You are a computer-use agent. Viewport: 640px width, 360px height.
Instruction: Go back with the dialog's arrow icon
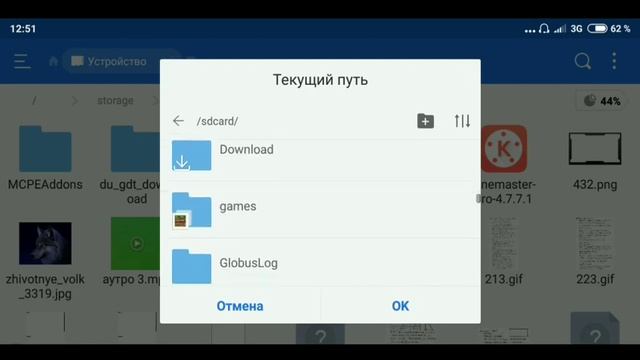coord(178,121)
